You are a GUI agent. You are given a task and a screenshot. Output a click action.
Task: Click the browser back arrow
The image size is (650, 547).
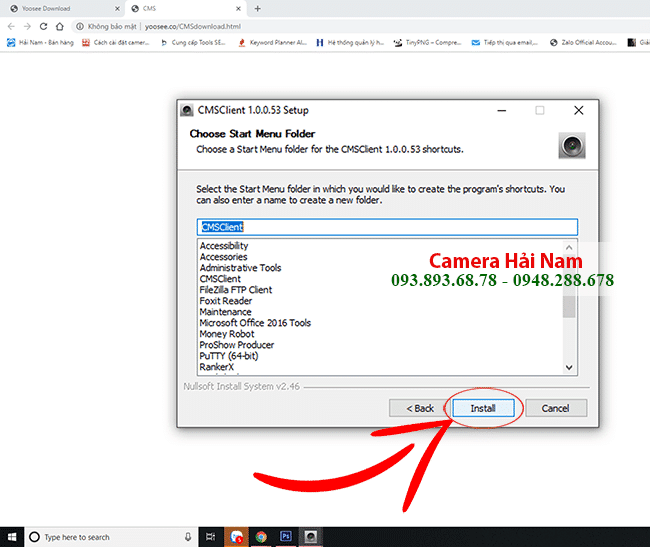click(11, 27)
